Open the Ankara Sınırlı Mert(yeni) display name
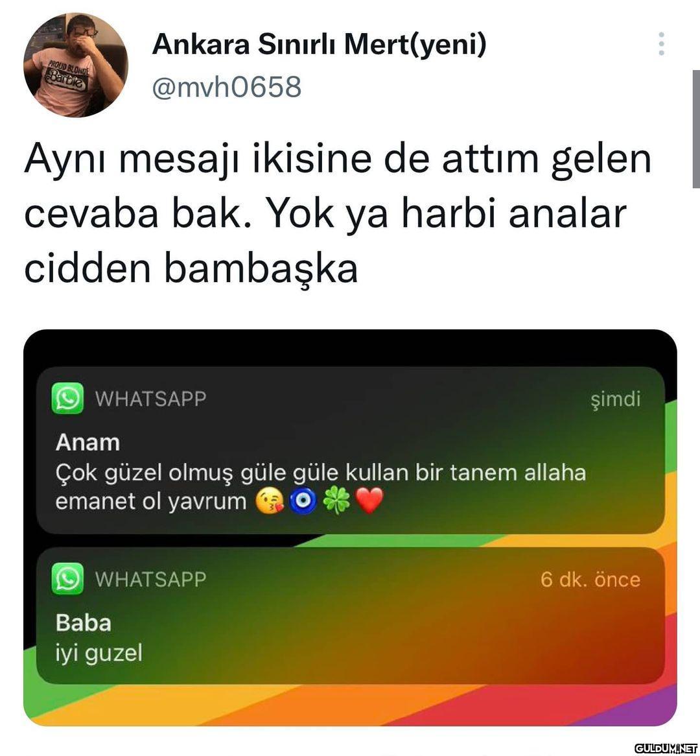This screenshot has width=700, height=756. 319,44
